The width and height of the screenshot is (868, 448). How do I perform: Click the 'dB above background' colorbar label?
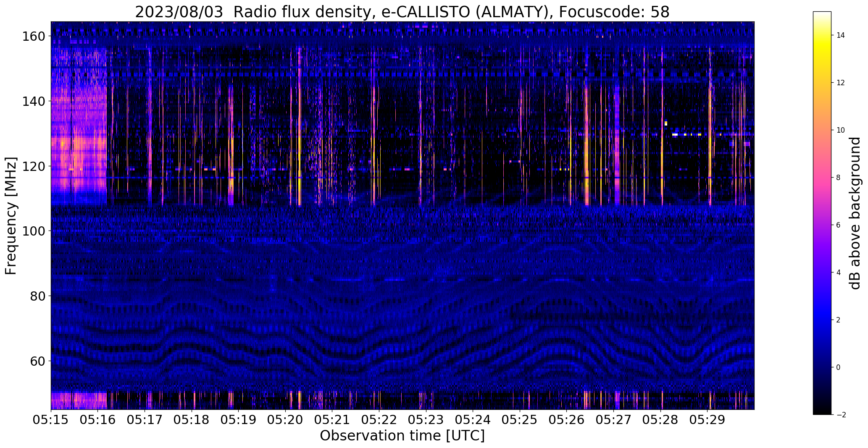point(855,213)
